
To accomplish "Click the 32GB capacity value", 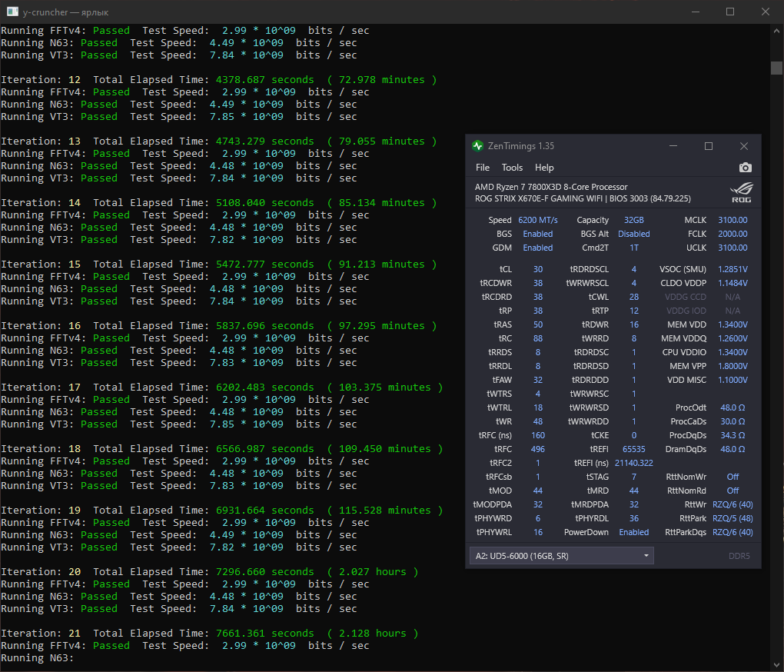I will [633, 220].
